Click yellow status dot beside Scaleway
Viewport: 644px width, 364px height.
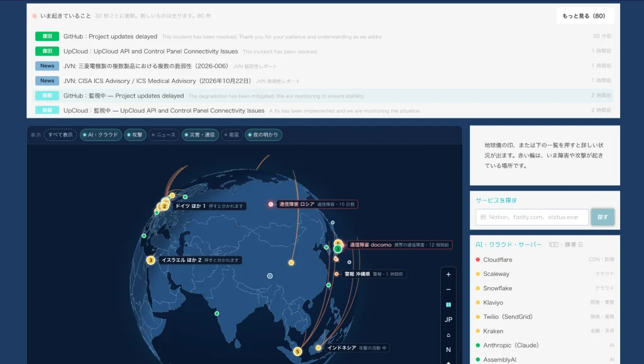click(x=478, y=274)
